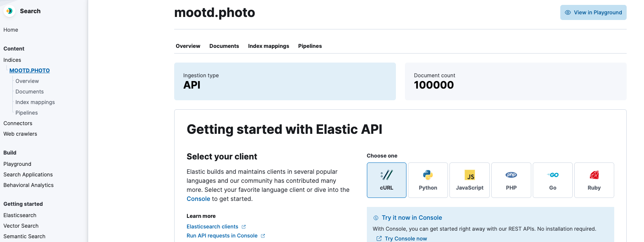The width and height of the screenshot is (644, 242).
Task: Open Overview under MOOTD.PHOTO in sidebar
Action: [27, 81]
